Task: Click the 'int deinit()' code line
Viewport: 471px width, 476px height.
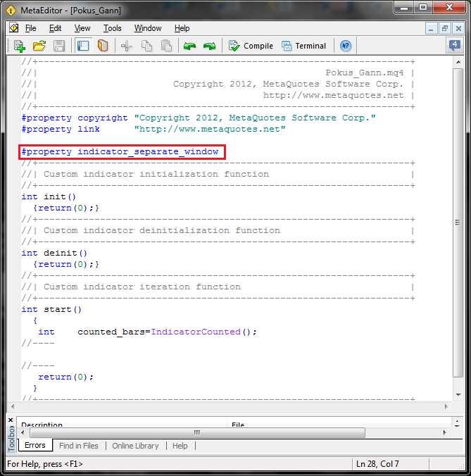Action: [54, 253]
